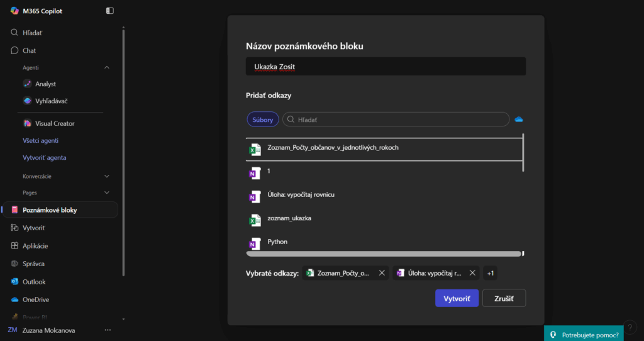Click Zrušiť to cancel dialog

504,298
